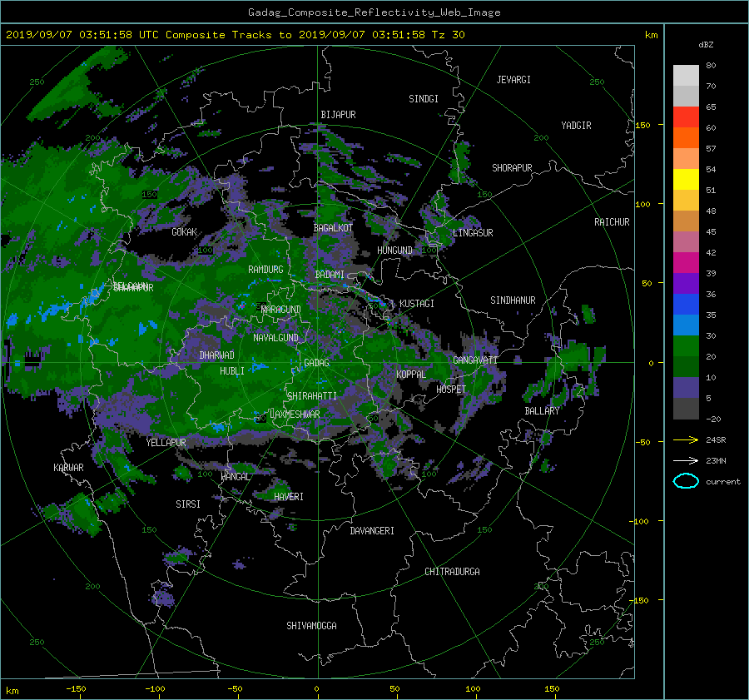Click the DAVANGERI city label
The image size is (749, 700).
(x=372, y=531)
